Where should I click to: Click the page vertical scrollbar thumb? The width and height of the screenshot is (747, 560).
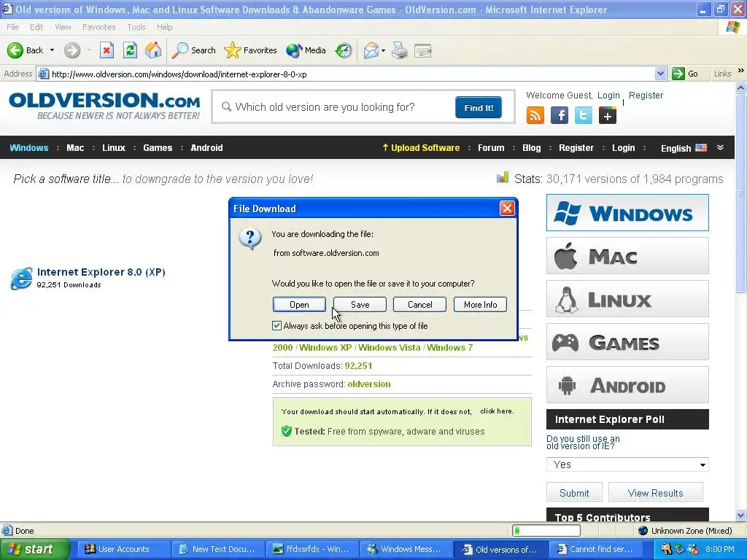(x=741, y=192)
